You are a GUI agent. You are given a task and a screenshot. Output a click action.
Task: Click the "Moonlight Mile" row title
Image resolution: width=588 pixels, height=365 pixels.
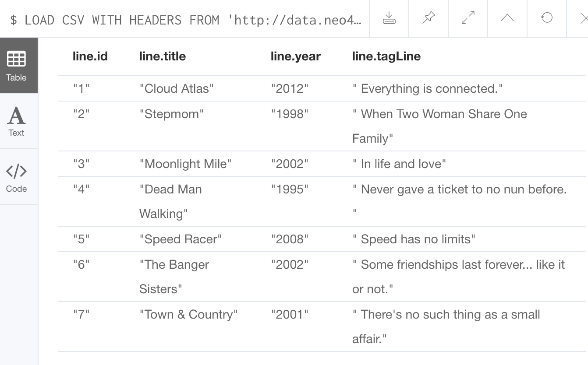(185, 164)
